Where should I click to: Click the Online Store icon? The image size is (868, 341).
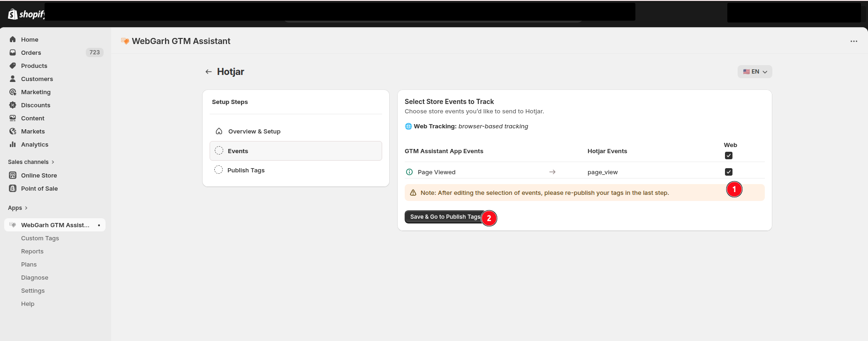(13, 175)
